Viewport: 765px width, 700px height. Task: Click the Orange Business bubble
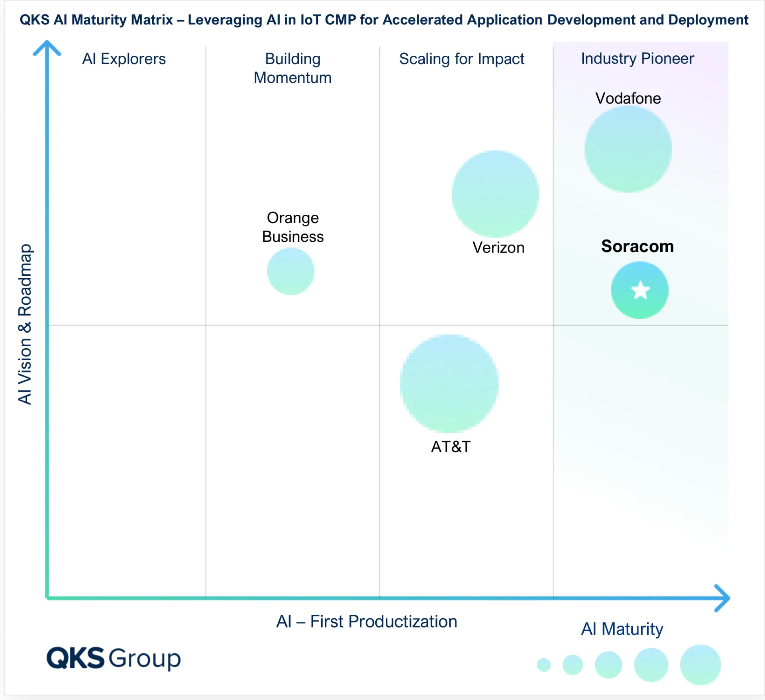291,271
